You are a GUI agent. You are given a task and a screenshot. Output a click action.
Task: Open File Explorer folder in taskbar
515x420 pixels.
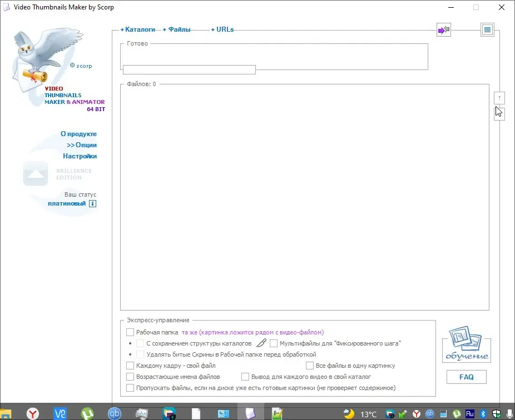pyautogui.click(x=6, y=414)
